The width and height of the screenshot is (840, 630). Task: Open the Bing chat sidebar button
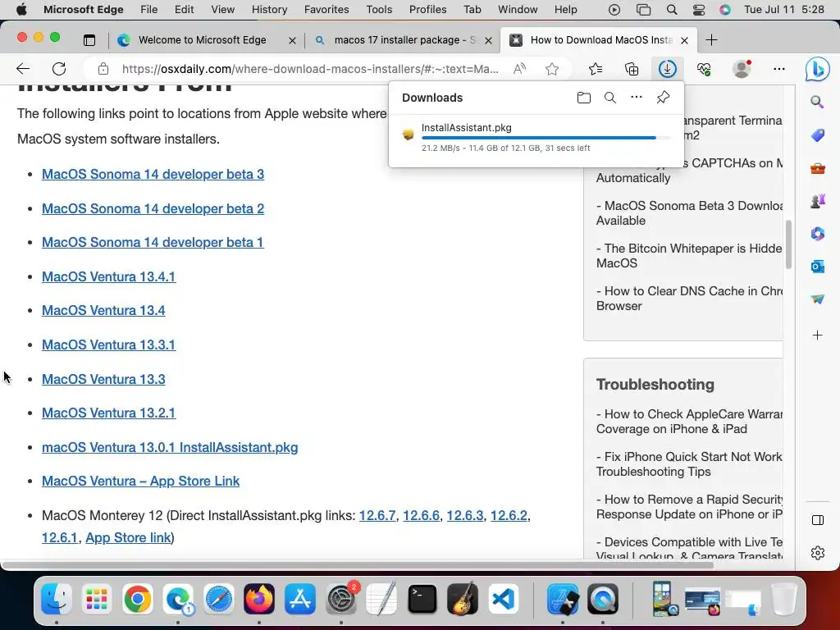point(818,69)
